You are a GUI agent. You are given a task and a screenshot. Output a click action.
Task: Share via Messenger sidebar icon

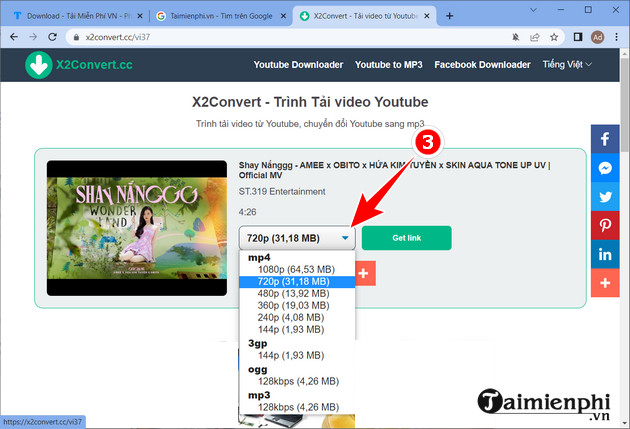(x=605, y=168)
